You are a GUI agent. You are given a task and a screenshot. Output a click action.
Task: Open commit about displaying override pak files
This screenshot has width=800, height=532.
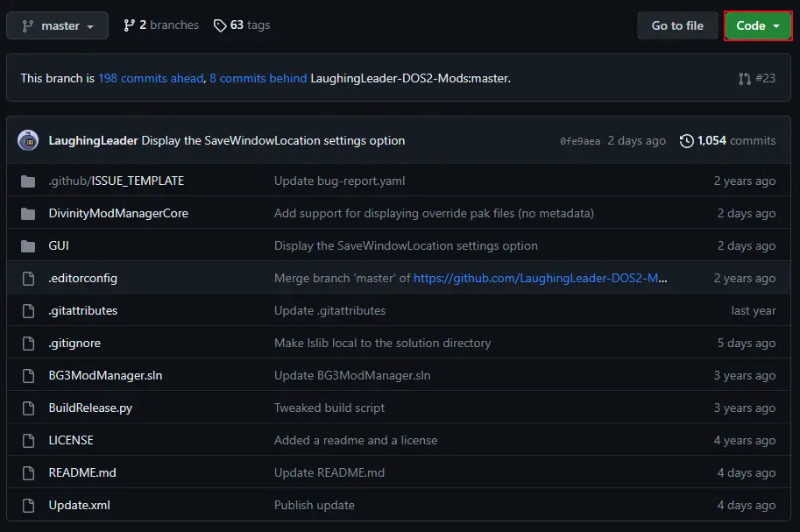pos(434,213)
